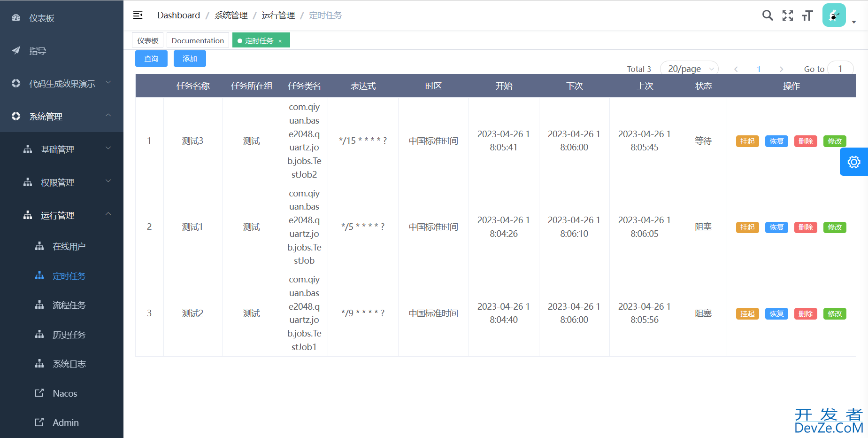Screen dimensions: 868x438
Task: Click the 系统日志 menu icon
Action: pos(39,363)
